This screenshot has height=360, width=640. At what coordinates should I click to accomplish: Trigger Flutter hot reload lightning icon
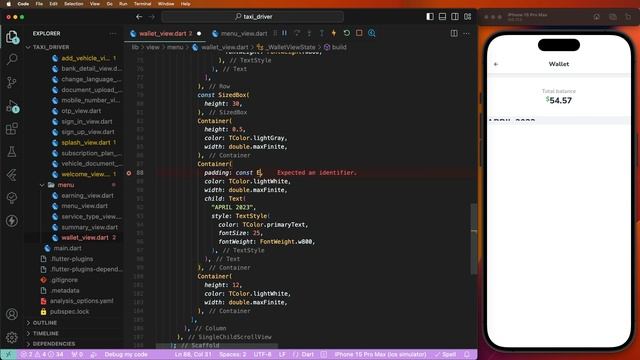point(334,33)
